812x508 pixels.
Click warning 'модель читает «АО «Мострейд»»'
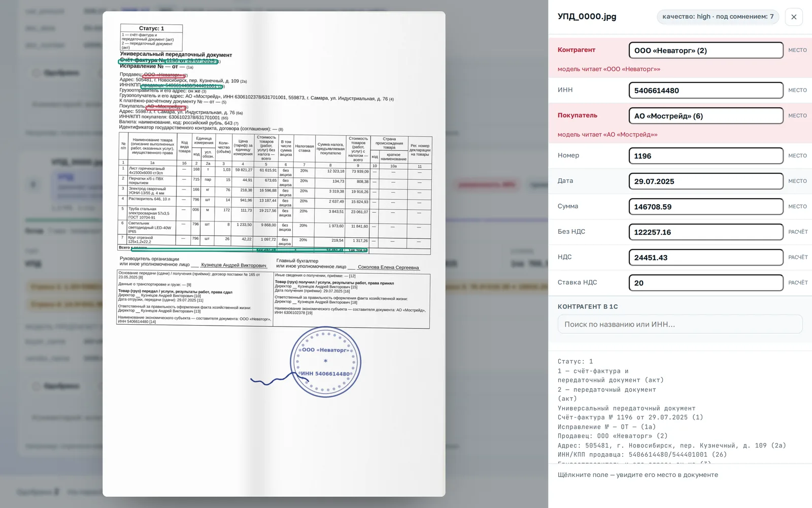(x=607, y=135)
